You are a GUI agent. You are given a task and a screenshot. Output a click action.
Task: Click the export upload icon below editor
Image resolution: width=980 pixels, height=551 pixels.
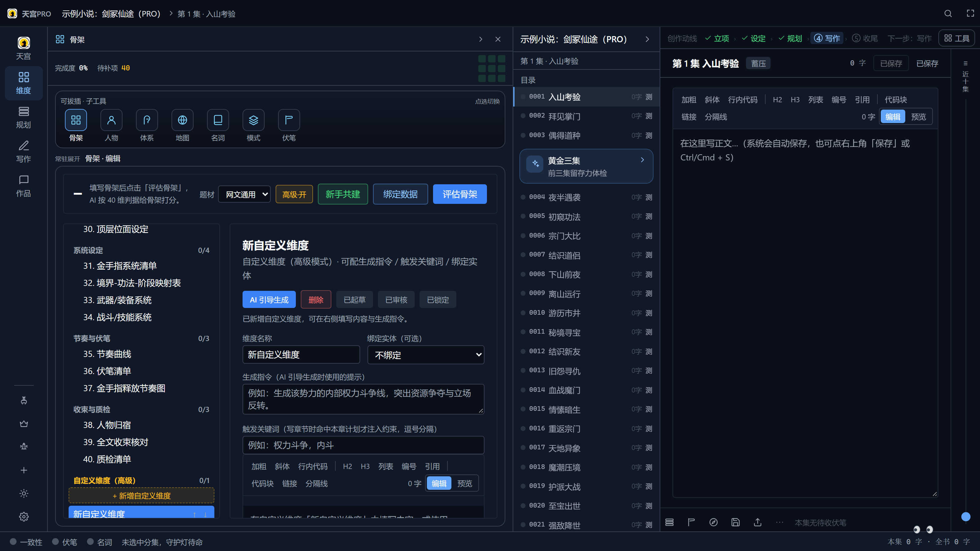(x=757, y=522)
